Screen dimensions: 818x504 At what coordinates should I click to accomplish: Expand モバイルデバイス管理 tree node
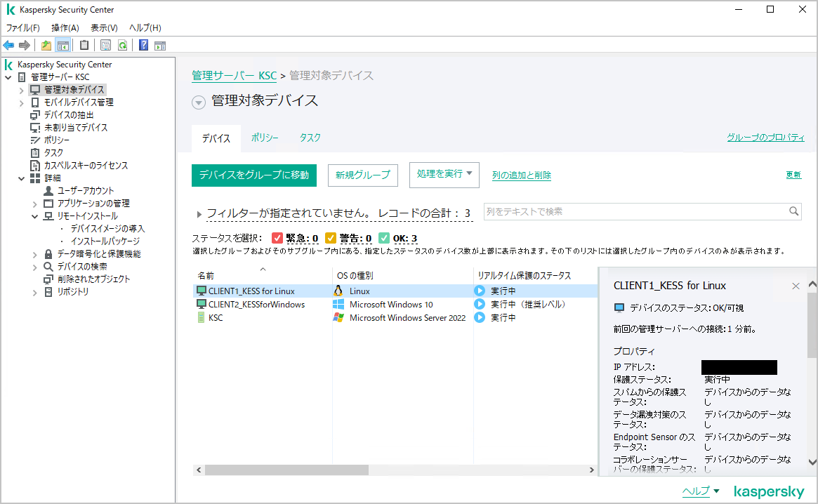coord(21,103)
